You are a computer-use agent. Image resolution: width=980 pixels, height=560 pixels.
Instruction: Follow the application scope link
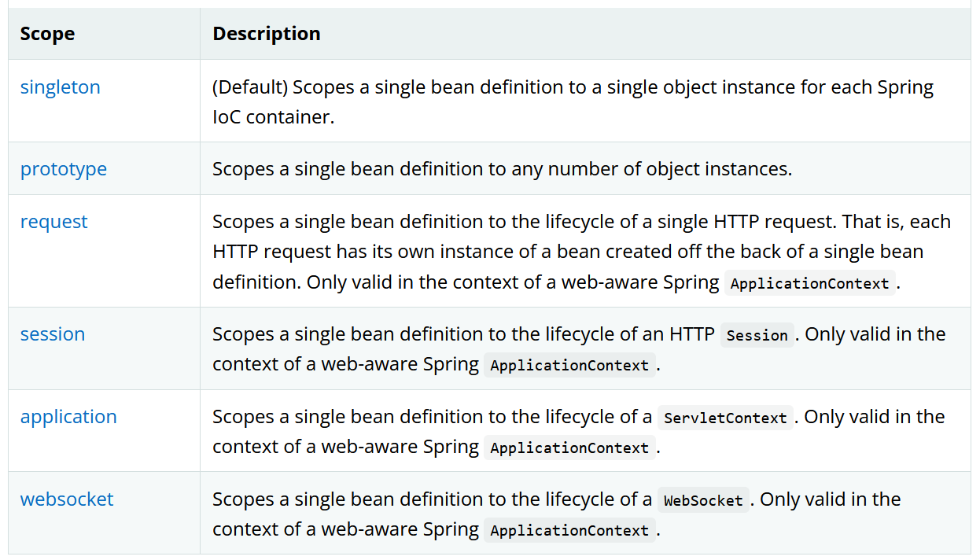(68, 417)
